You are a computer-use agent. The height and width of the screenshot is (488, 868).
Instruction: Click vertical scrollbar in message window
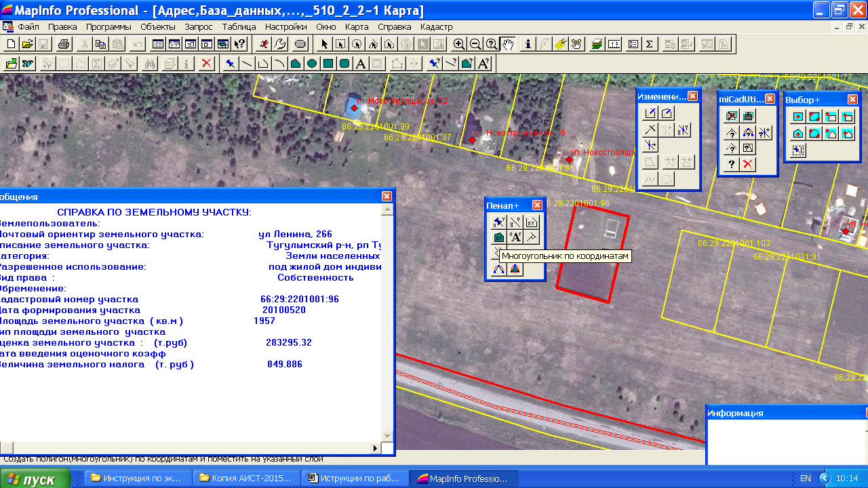[x=388, y=323]
